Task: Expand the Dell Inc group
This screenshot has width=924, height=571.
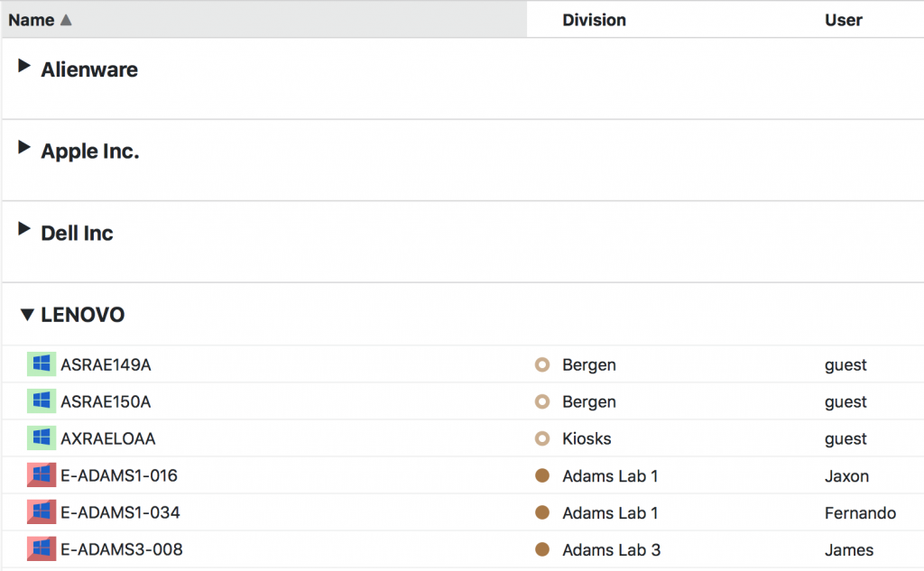Action: [x=24, y=228]
